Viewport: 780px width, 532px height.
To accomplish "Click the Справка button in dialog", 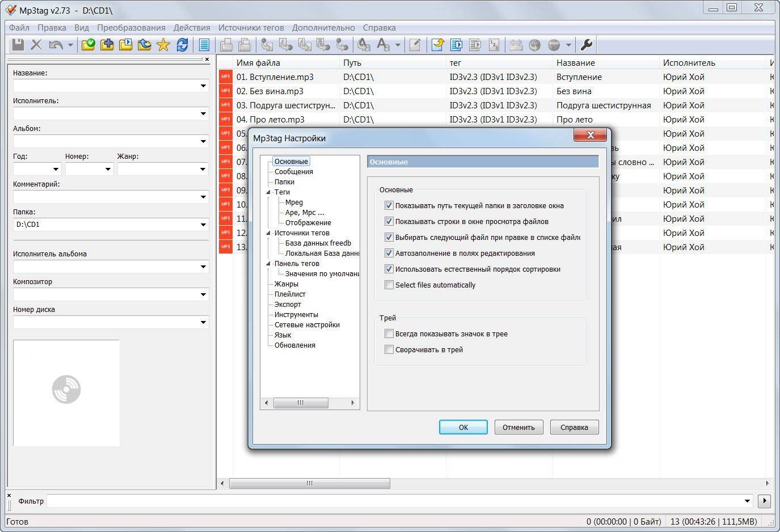I will point(574,427).
